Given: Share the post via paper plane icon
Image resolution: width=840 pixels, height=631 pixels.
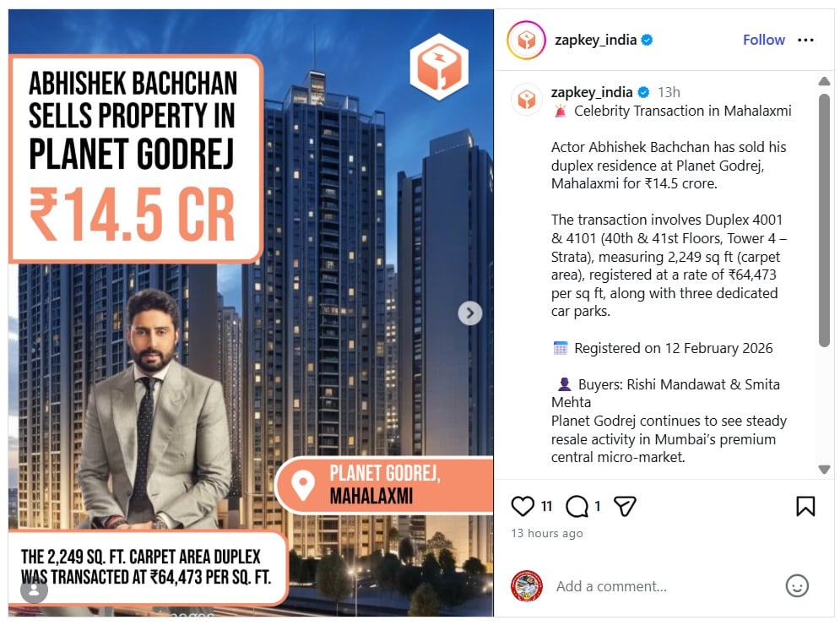Looking at the screenshot, I should coord(625,506).
